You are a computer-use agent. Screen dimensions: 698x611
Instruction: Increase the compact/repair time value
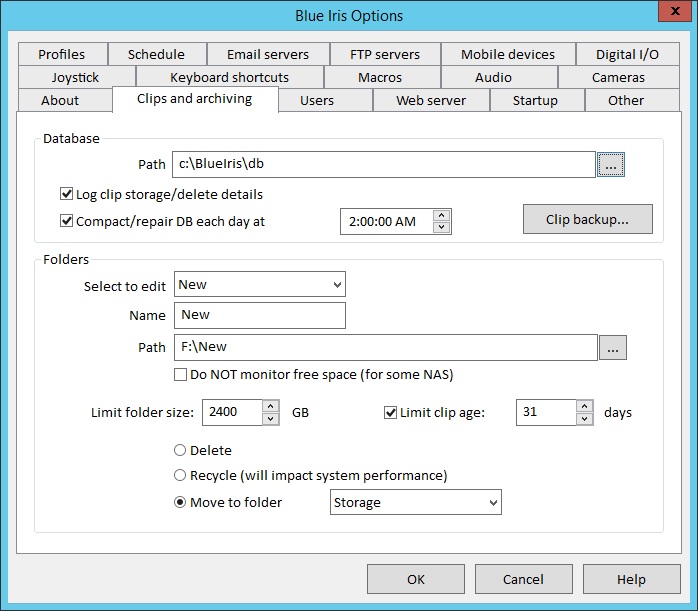pos(441,215)
